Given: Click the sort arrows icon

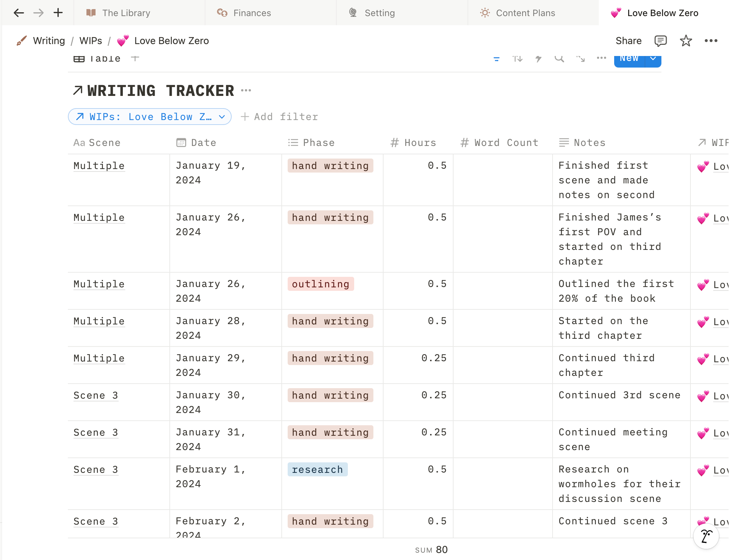Looking at the screenshot, I should (517, 59).
